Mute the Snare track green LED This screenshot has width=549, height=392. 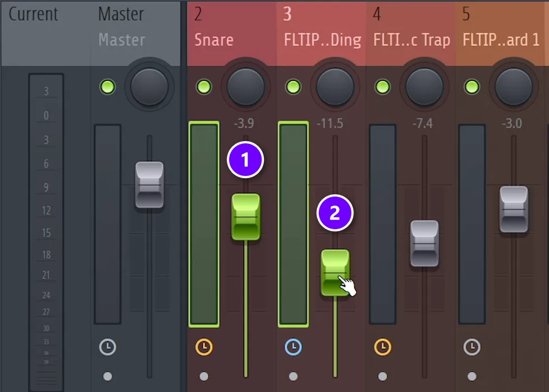point(204,87)
